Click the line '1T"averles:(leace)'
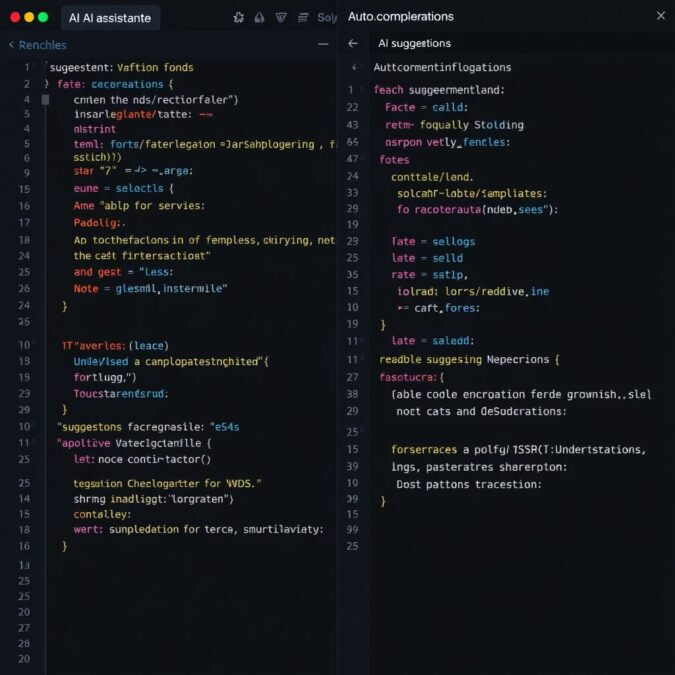This screenshot has width=675, height=675. pos(115,346)
